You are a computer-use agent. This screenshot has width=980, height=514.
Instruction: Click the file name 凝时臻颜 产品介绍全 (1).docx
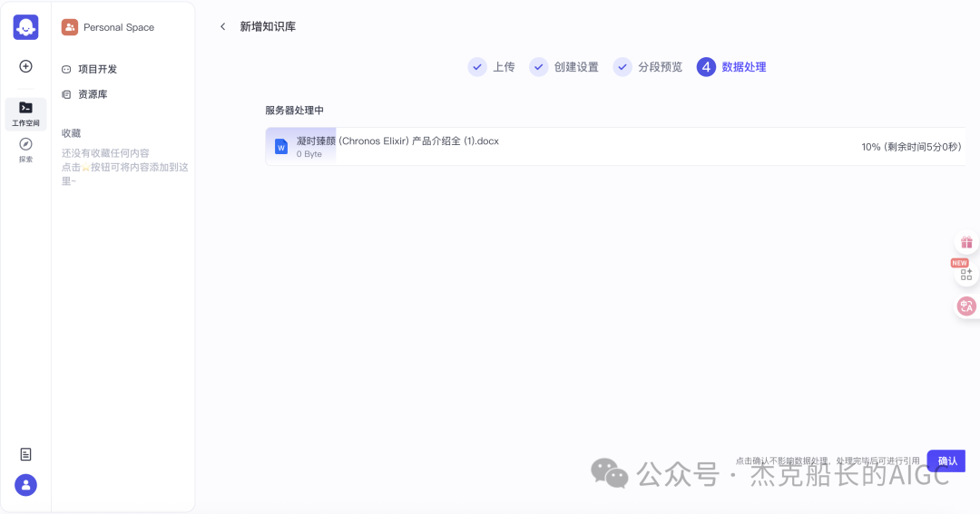[x=397, y=141]
